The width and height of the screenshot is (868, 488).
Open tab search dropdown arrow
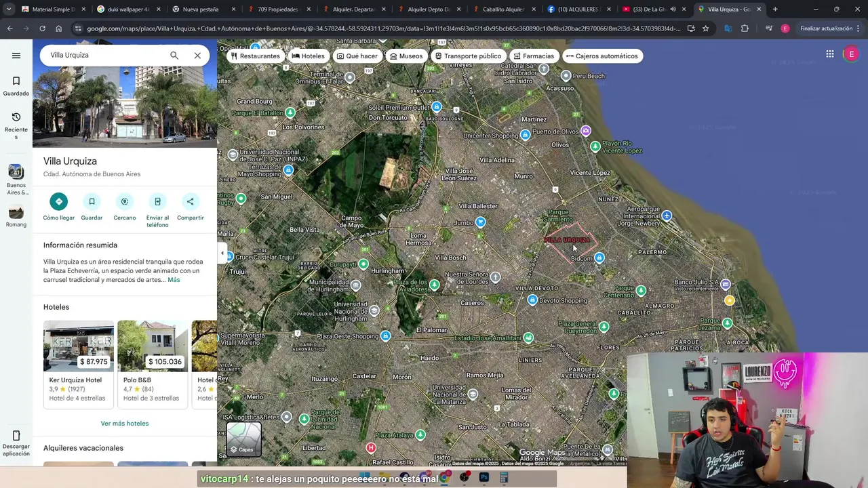[8, 9]
